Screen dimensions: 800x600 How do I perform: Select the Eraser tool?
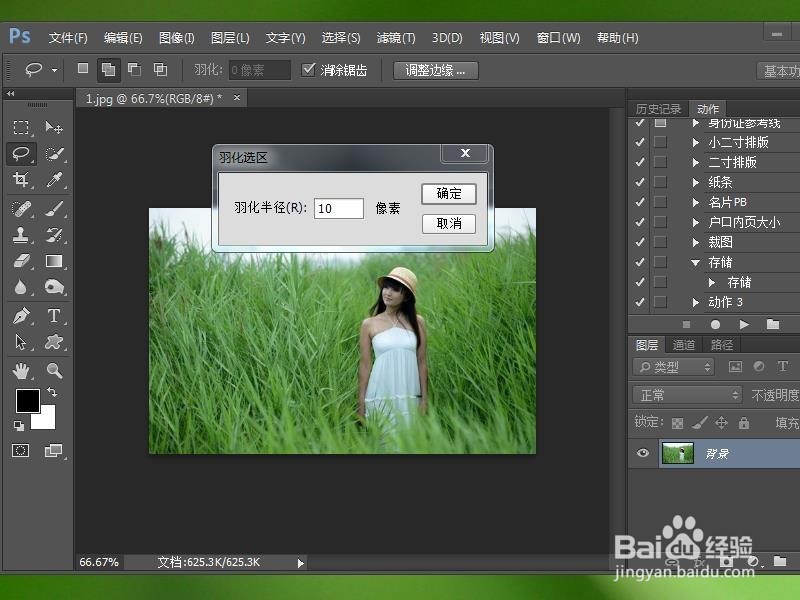click(21, 261)
